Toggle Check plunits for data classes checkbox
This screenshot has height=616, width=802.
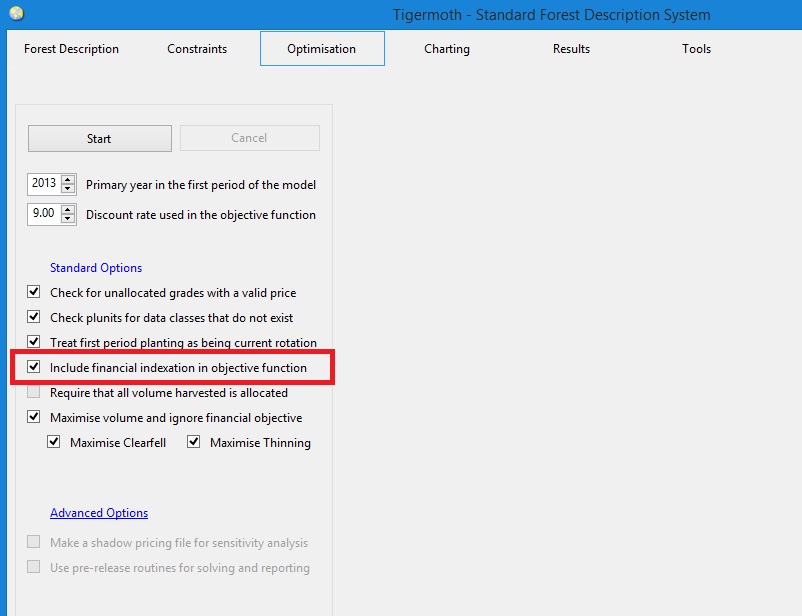(34, 317)
